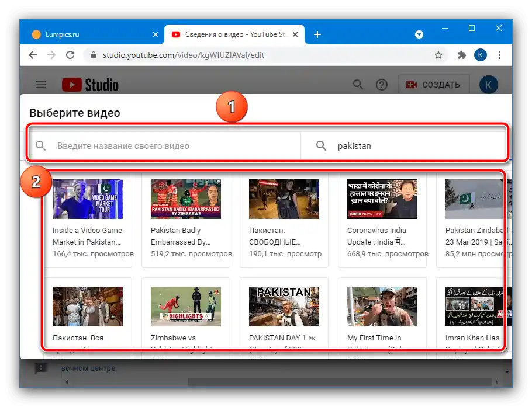Select My First Time In video thumbnail
532x407 pixels.
click(382, 307)
